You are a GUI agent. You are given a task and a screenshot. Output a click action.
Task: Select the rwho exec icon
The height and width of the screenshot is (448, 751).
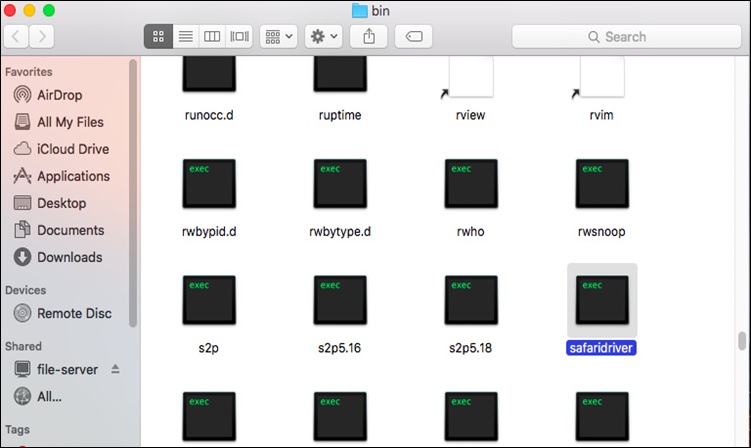[x=471, y=184]
